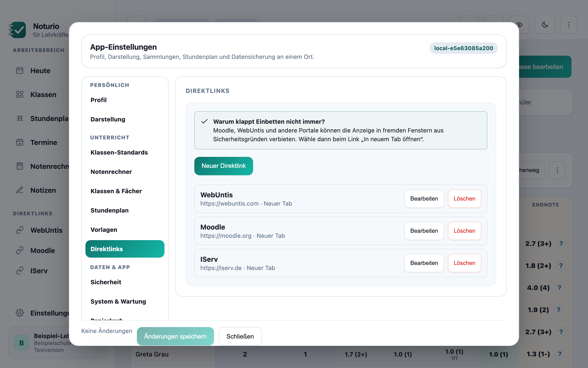The image size is (588, 368).
Task: Click the Einstellungen gear icon
Action: click(x=20, y=313)
